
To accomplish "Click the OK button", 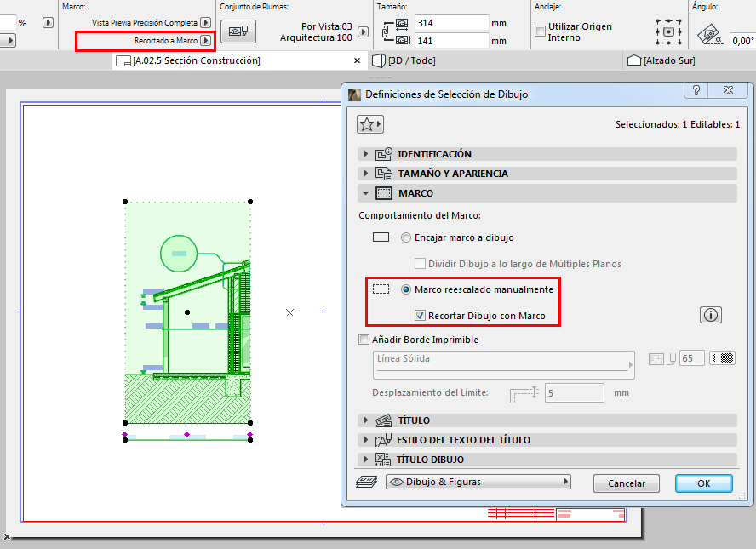I will pos(704,483).
